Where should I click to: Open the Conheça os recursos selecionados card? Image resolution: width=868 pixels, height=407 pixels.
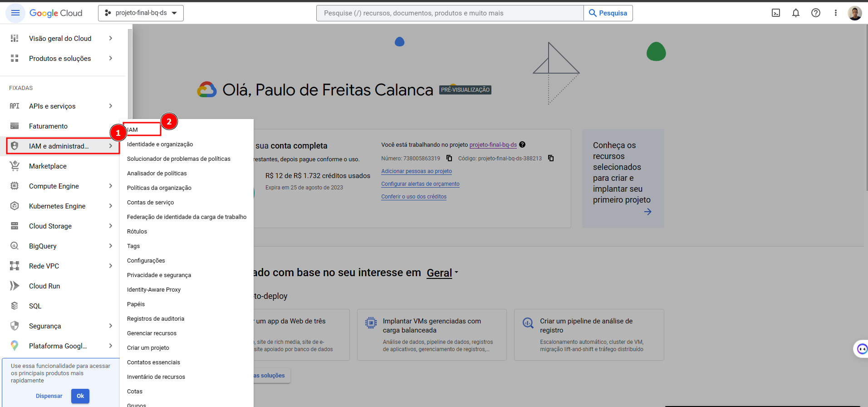coord(623,179)
